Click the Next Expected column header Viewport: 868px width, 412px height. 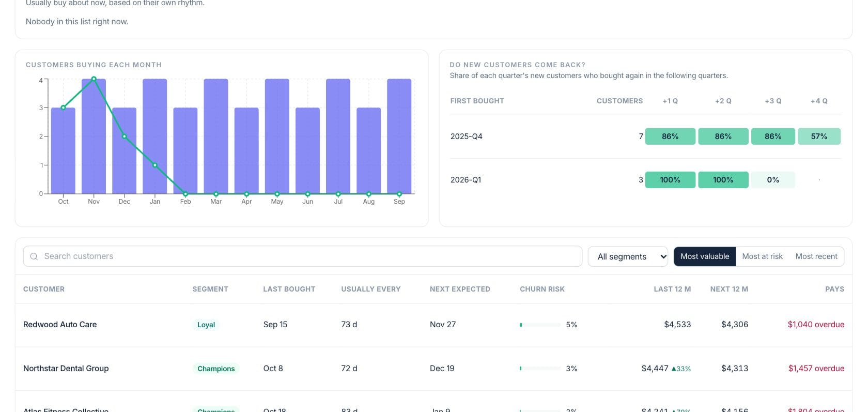460,289
